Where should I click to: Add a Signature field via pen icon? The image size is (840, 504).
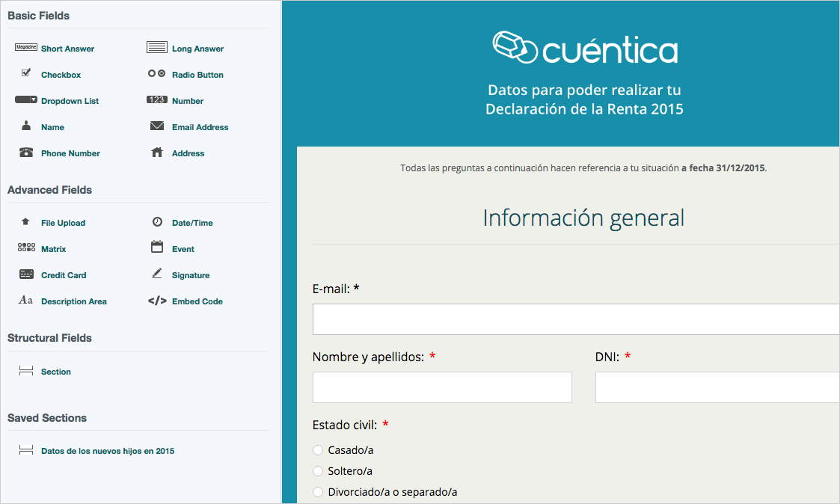pyautogui.click(x=157, y=274)
